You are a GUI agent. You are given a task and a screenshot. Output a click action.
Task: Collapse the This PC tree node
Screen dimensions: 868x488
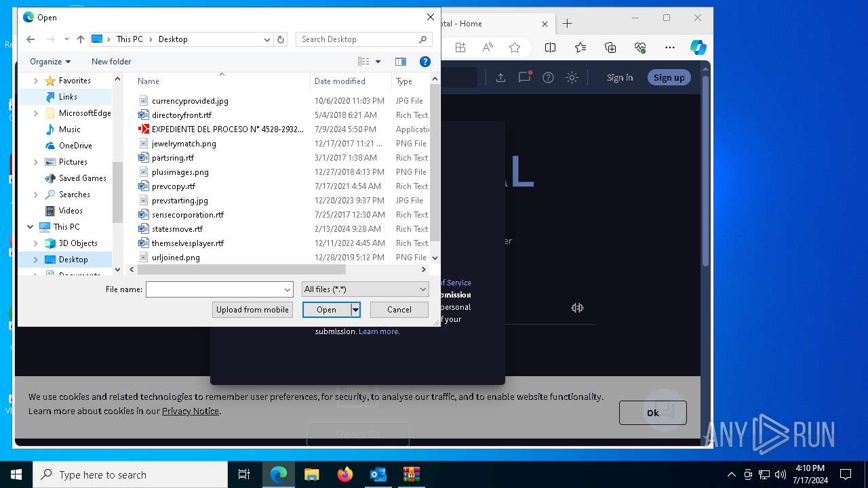[31, 227]
